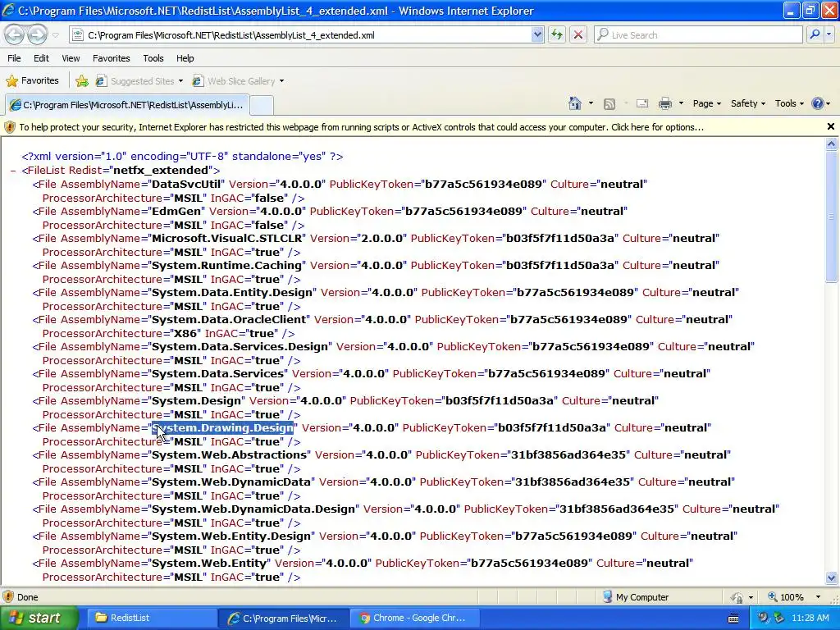
Task: Expand the address bar history dropdown
Action: point(536,34)
